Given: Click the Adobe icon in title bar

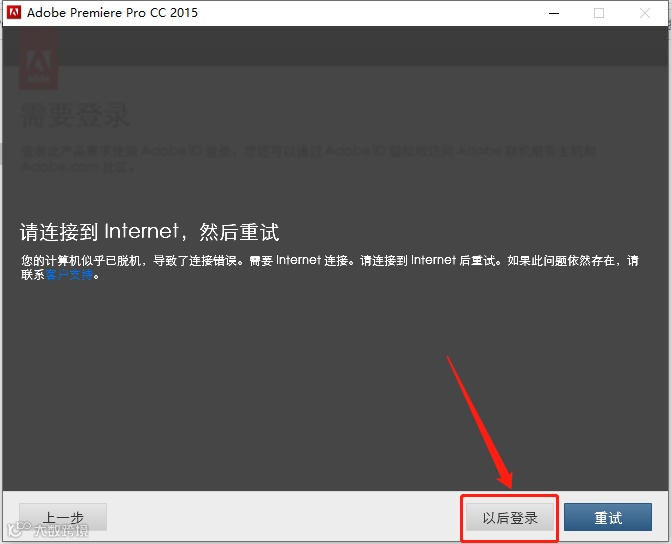Looking at the screenshot, I should pyautogui.click(x=14, y=12).
